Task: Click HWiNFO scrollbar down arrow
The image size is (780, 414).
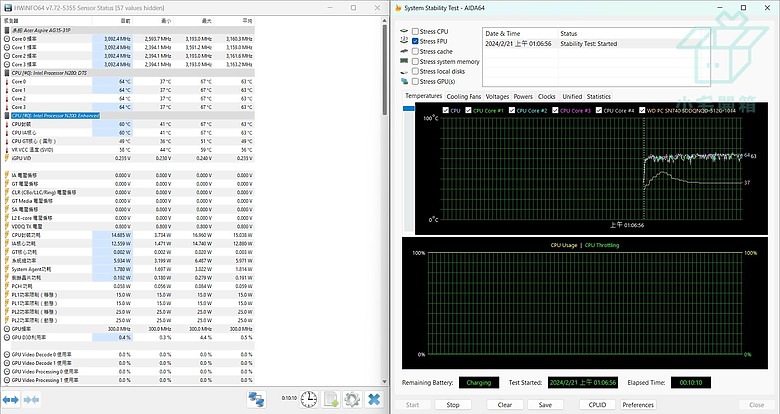Action: pyautogui.click(x=385, y=382)
